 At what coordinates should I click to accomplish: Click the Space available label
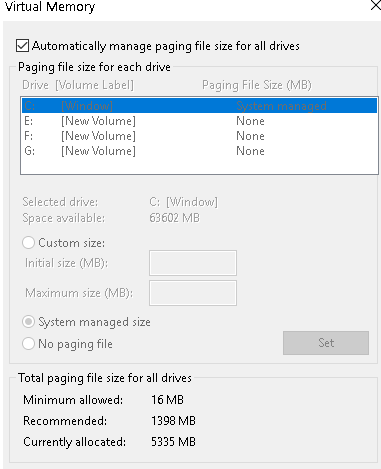tap(64, 218)
